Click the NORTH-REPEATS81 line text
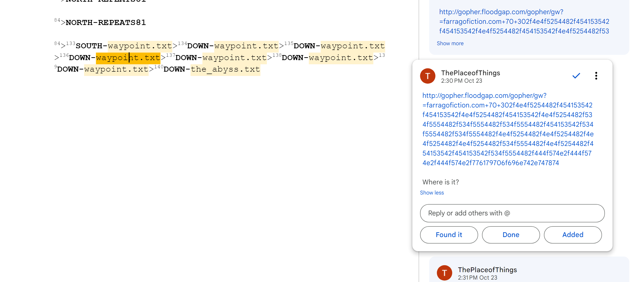The height and width of the screenshot is (282, 644). point(106,23)
